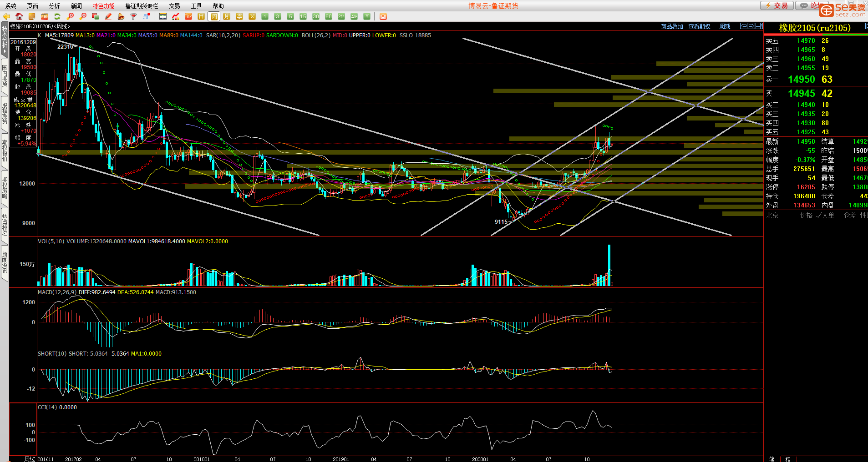Open the 系统 menu
This screenshot has width=868, height=462.
pyautogui.click(x=11, y=6)
